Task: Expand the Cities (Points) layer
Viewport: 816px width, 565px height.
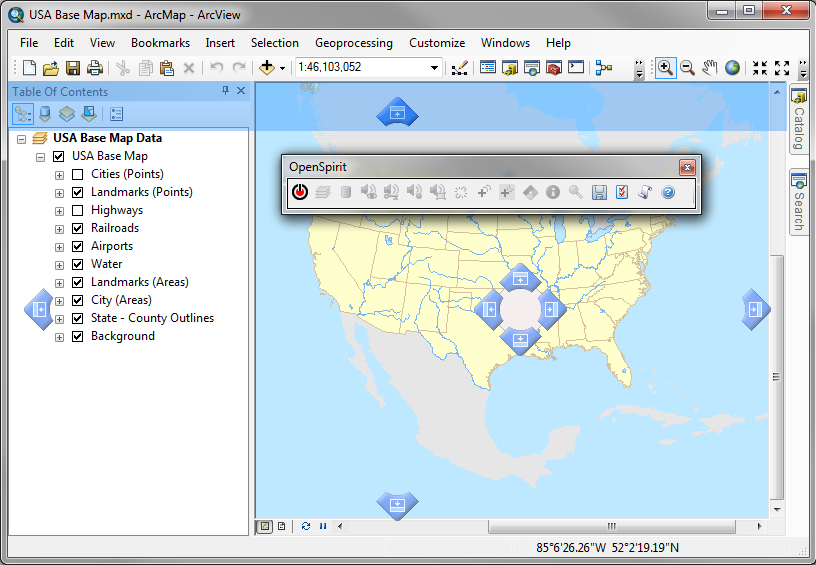Action: pos(59,175)
